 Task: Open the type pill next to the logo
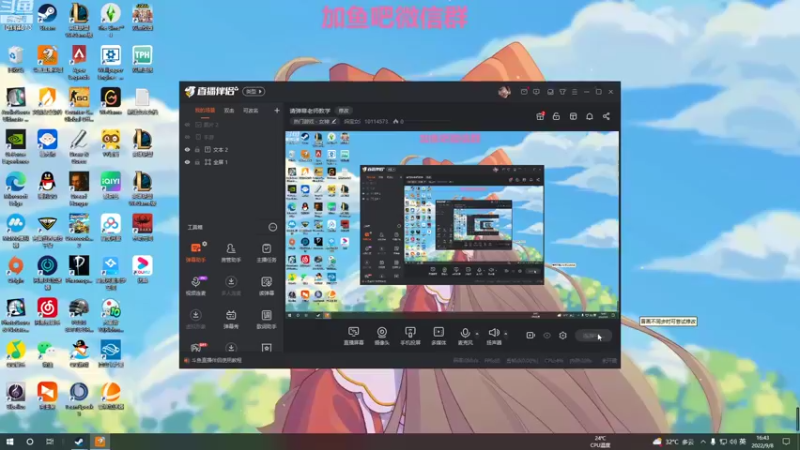click(x=254, y=91)
